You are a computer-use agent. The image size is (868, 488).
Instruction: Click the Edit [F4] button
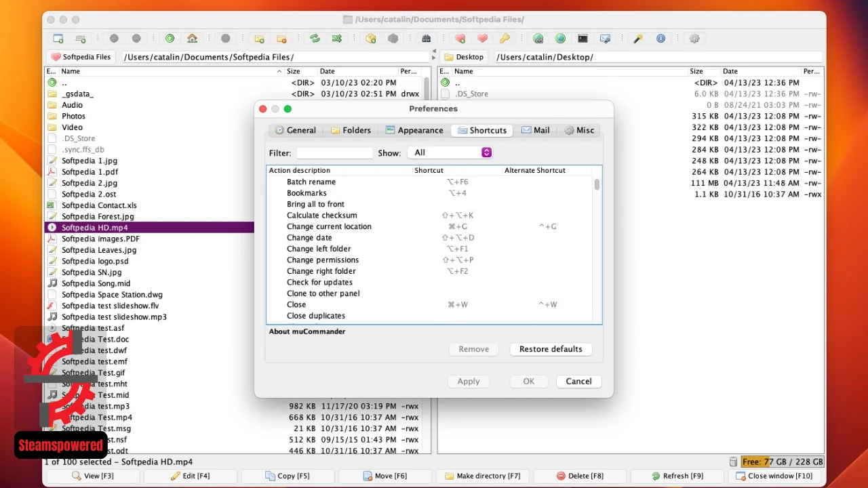point(190,476)
